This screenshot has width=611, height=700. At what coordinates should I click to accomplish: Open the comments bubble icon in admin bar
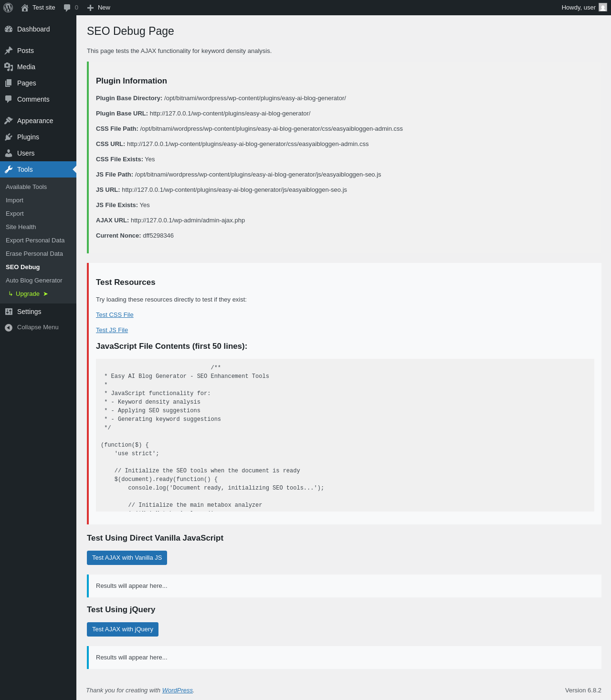click(x=67, y=8)
